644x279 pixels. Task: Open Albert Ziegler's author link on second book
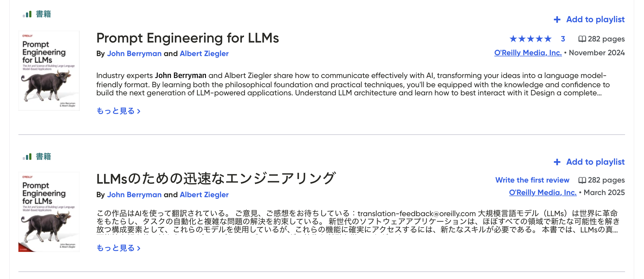point(204,195)
